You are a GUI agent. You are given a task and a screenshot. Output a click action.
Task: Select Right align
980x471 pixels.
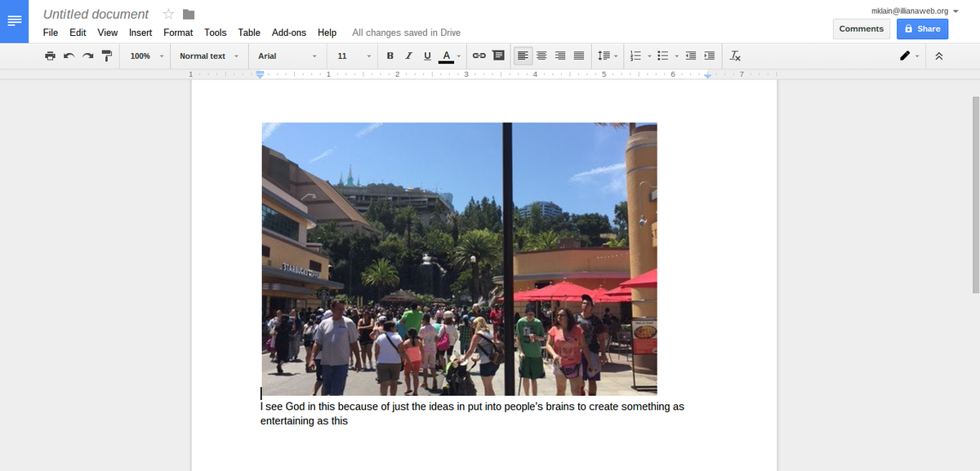560,56
